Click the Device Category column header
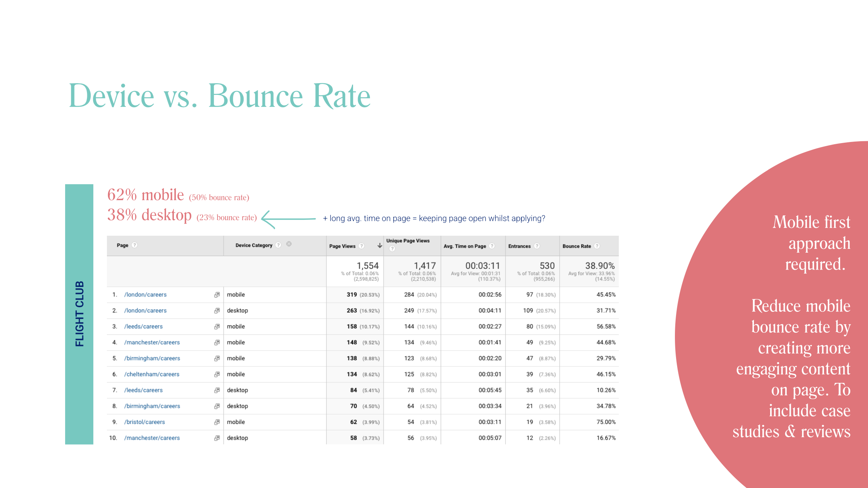Screen dimensions: 868x488 (x=254, y=245)
